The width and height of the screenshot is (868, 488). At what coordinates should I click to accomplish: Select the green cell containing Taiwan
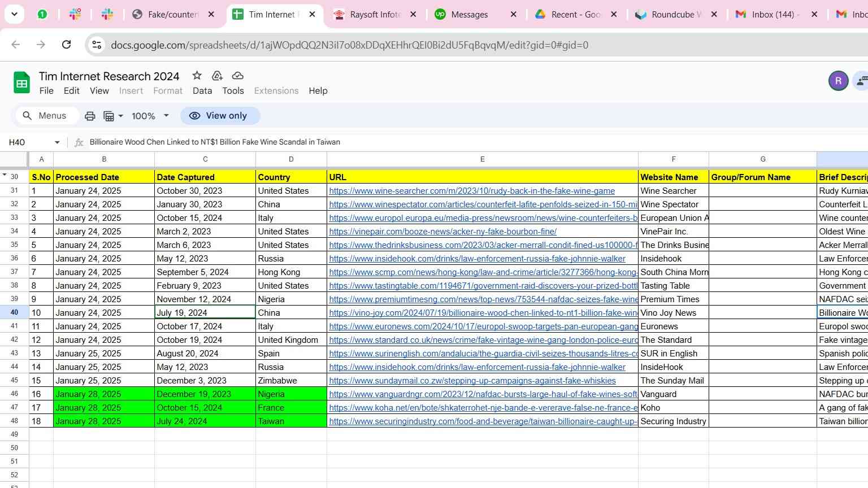(290, 421)
